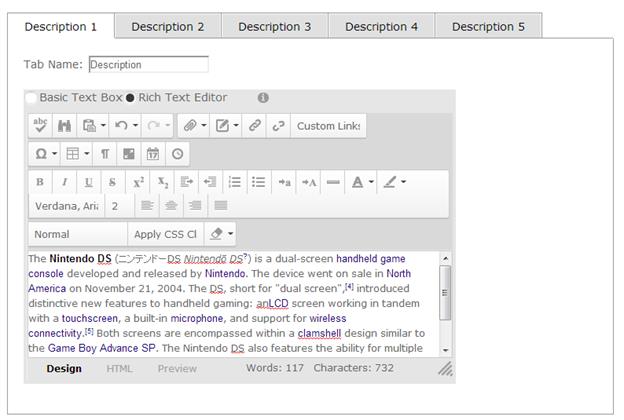This screenshot has height=420, width=624.
Task: Expand the paste options arrow
Action: coord(103,125)
